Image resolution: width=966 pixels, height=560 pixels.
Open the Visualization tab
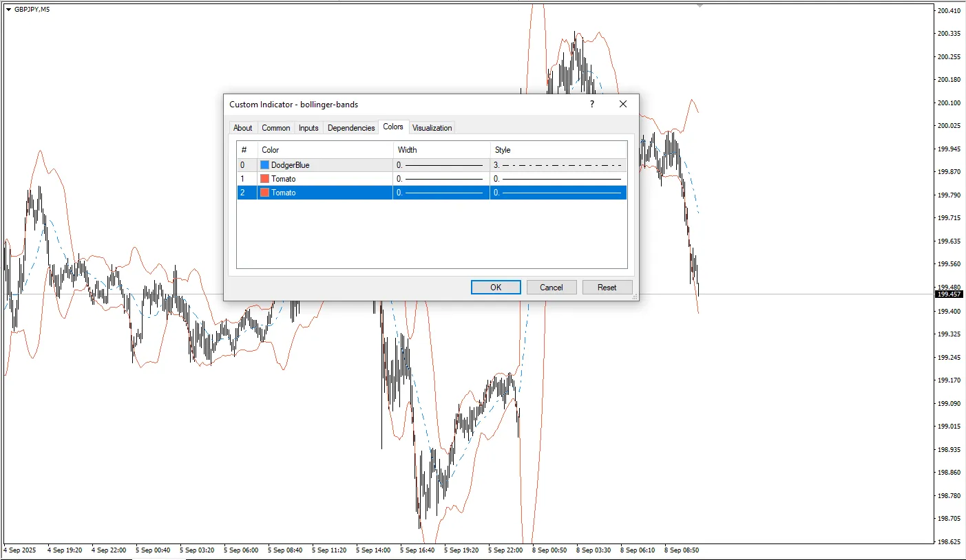(432, 128)
